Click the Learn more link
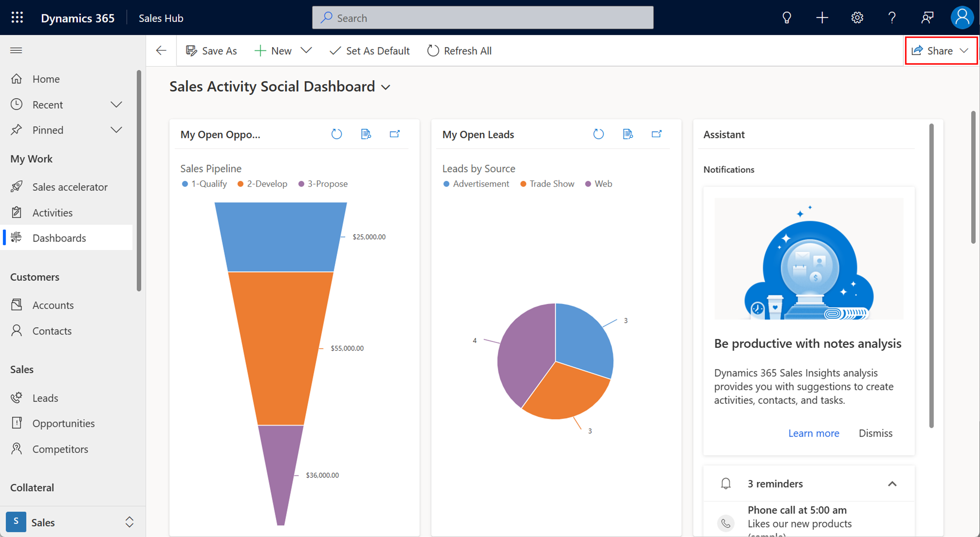Viewport: 980px width, 537px height. tap(813, 433)
